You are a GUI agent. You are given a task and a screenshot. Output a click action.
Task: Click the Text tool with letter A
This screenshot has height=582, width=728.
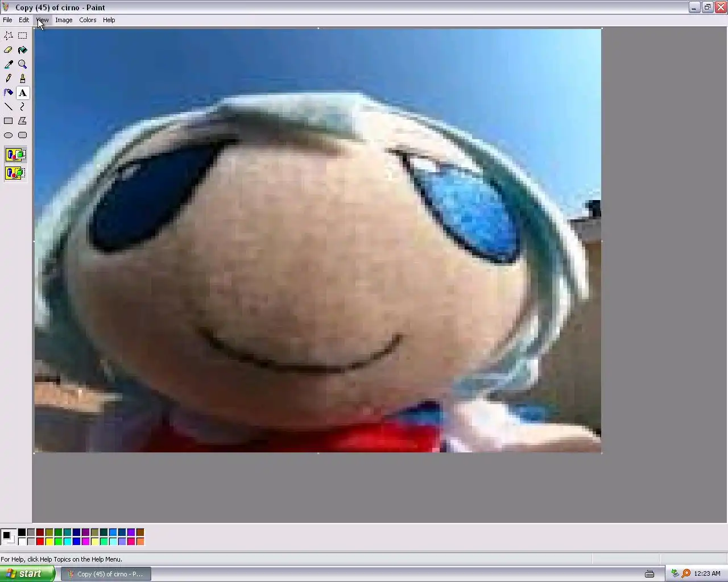coord(23,93)
